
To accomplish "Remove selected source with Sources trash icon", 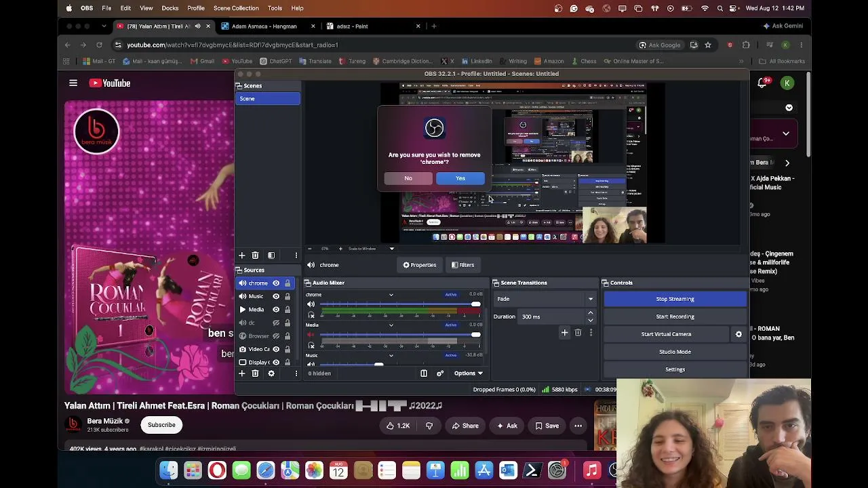I will (255, 373).
